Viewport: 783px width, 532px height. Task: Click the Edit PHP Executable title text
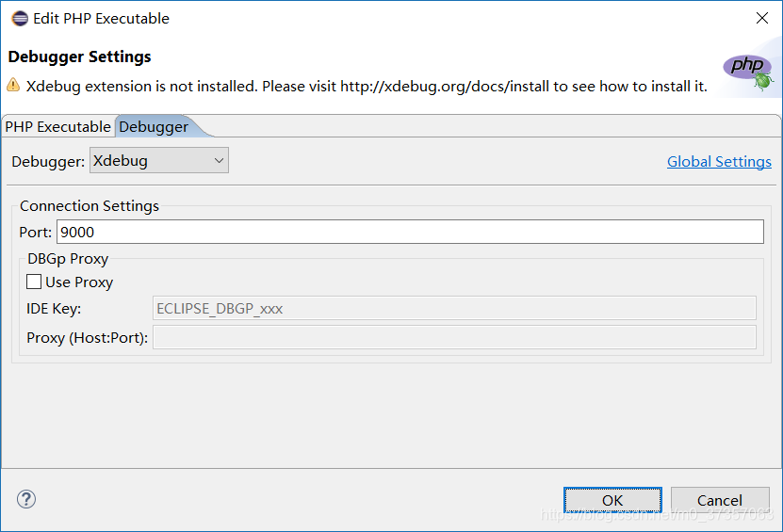point(102,19)
